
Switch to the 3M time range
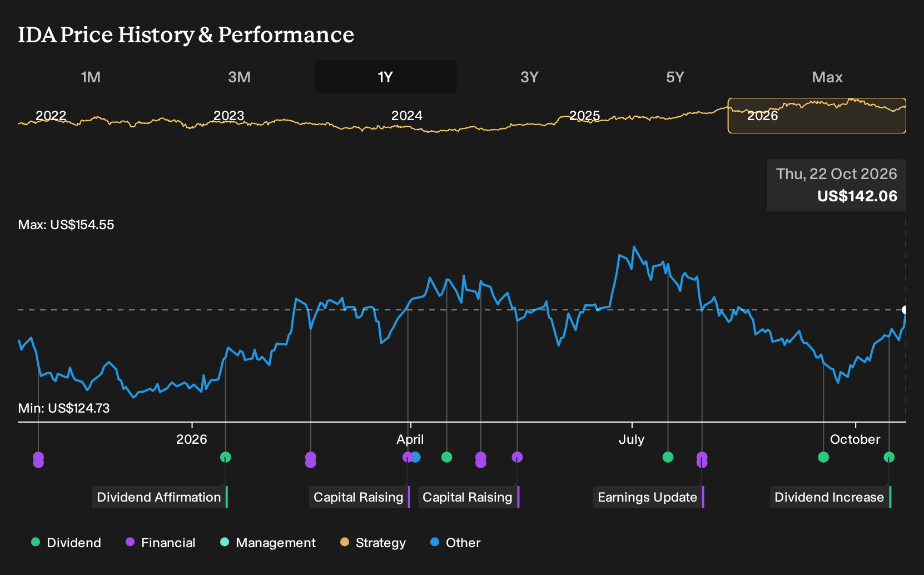[239, 77]
